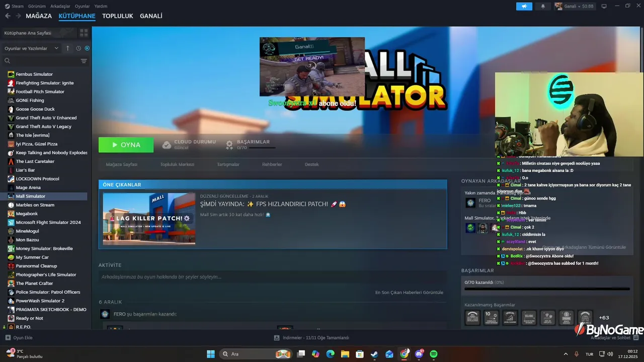This screenshot has height=362, width=644.
Task: View En Son Çıkan Haberleri link
Action: pos(409,292)
